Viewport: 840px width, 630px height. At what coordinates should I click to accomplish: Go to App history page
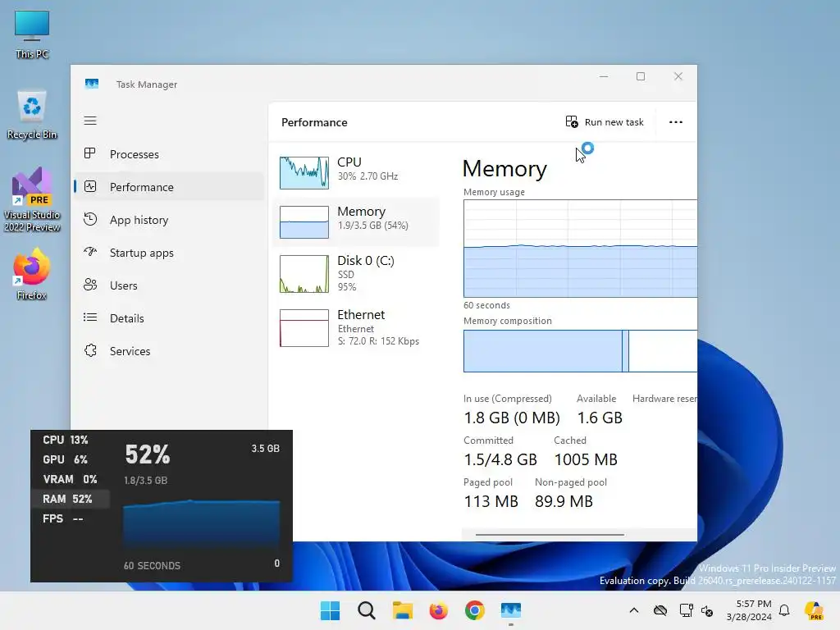point(169,220)
